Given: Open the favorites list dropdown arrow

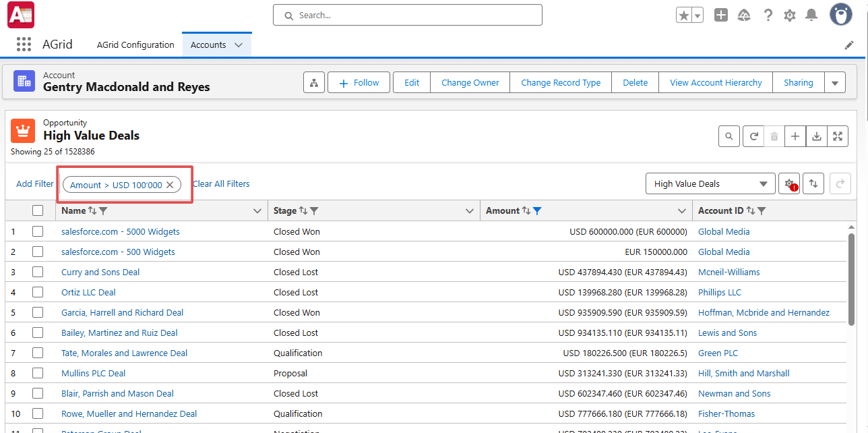Looking at the screenshot, I should (697, 15).
